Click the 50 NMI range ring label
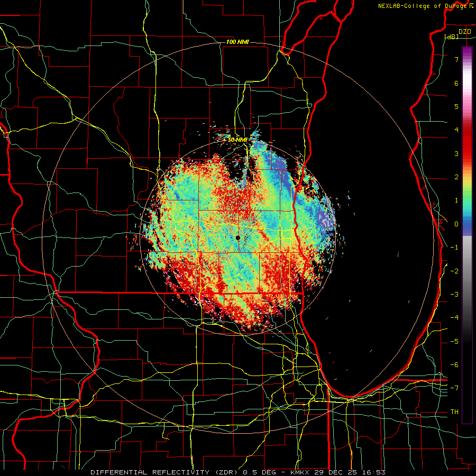The height and width of the screenshot is (476, 476). point(237,140)
